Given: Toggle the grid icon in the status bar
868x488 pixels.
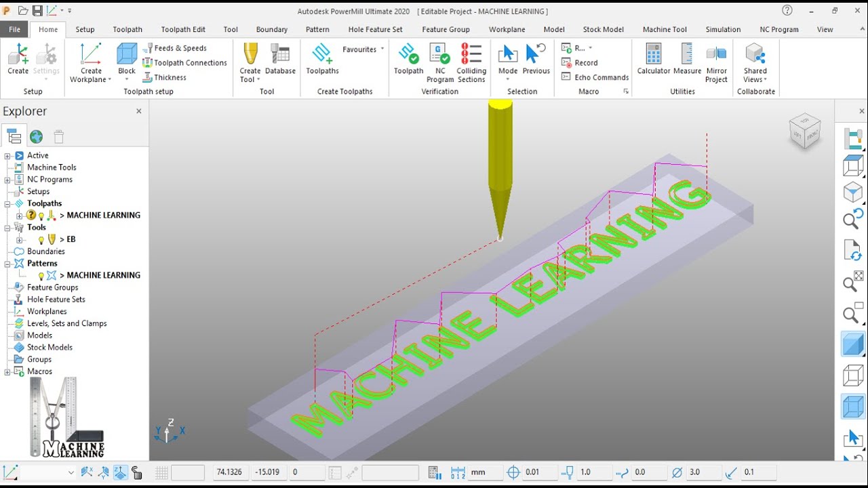Looking at the screenshot, I should [161, 472].
